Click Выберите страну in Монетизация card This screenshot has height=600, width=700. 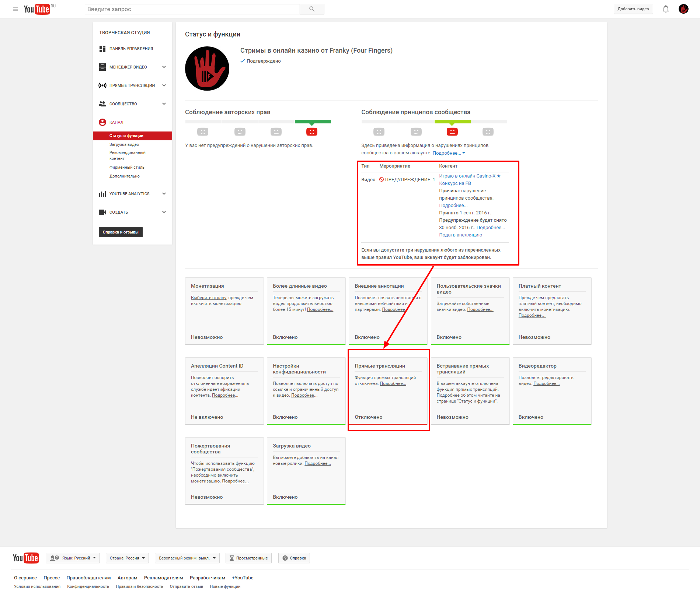209,298
